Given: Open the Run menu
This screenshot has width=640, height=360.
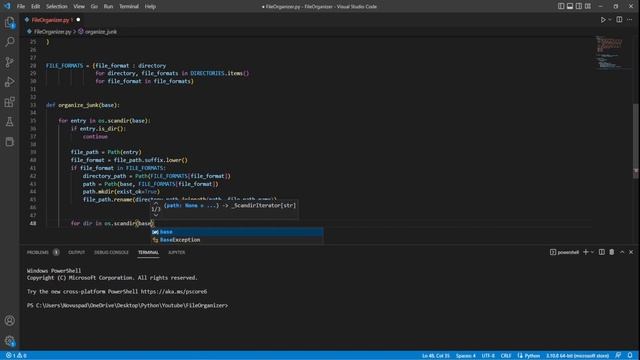Looking at the screenshot, I should coord(108,7).
